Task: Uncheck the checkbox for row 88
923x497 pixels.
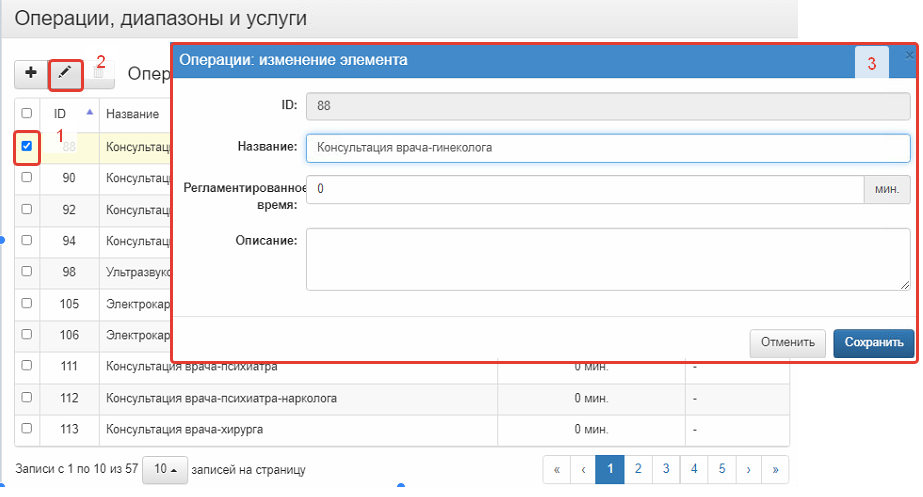Action: point(27,147)
